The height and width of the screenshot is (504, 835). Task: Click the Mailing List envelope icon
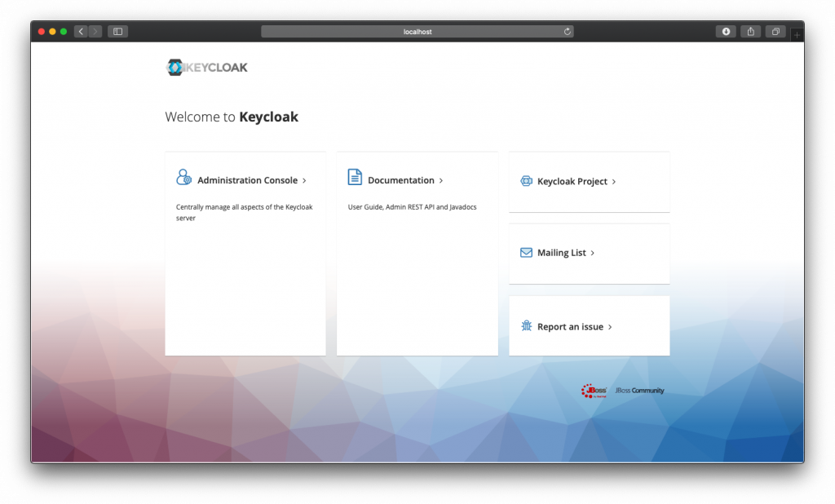[526, 253]
